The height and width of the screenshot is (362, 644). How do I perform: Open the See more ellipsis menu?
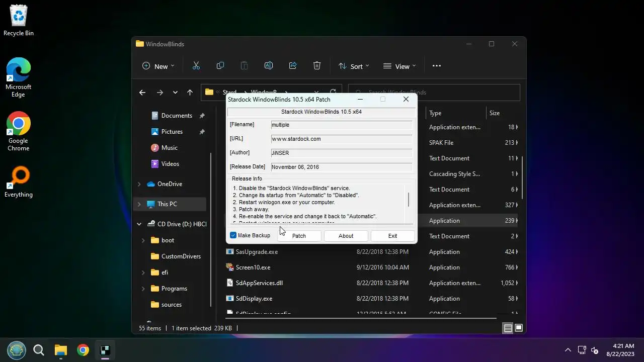(437, 66)
